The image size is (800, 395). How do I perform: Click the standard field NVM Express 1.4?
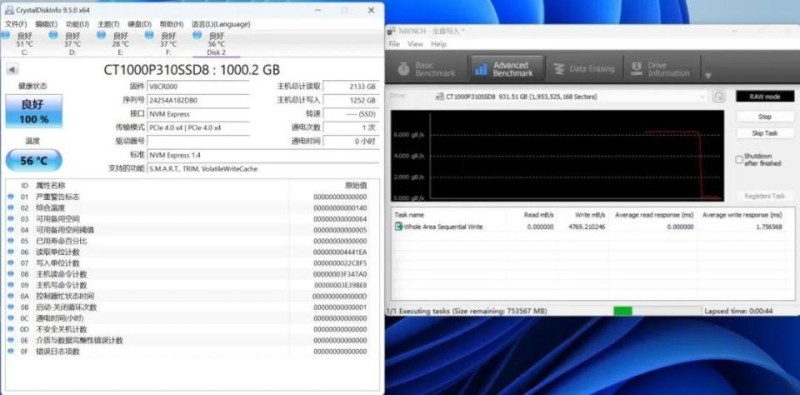point(263,155)
